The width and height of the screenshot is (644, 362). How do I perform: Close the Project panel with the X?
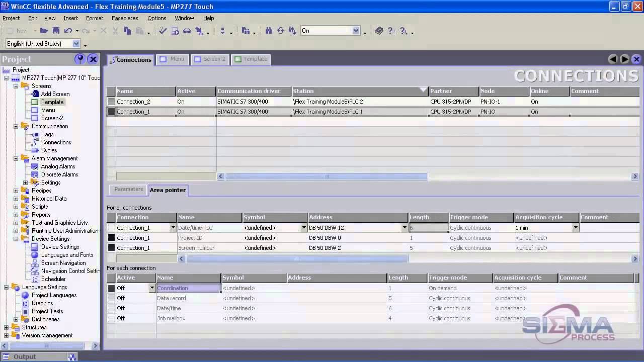(x=93, y=59)
